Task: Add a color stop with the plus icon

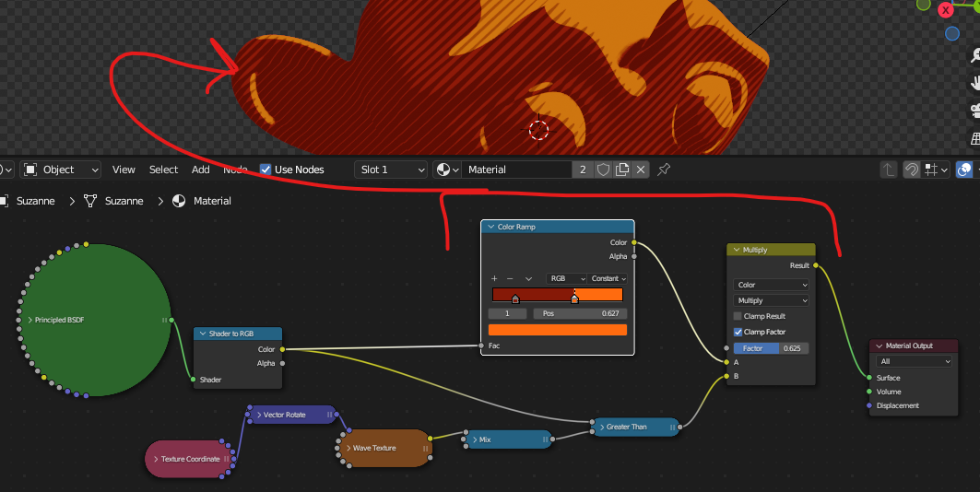Action: [494, 278]
